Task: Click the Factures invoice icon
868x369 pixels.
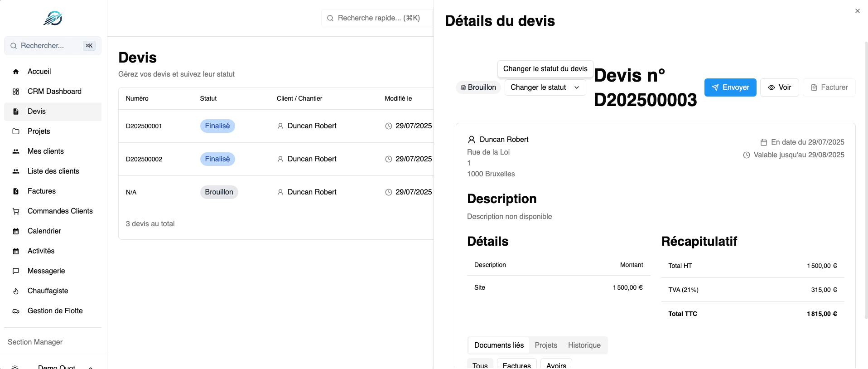Action: coord(16,191)
